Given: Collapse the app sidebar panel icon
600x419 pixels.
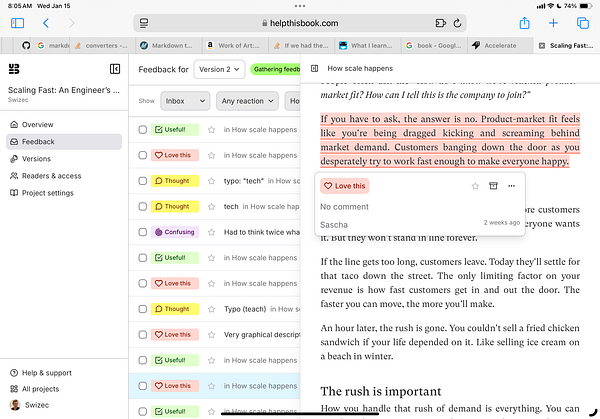Looking at the screenshot, I should tap(115, 69).
